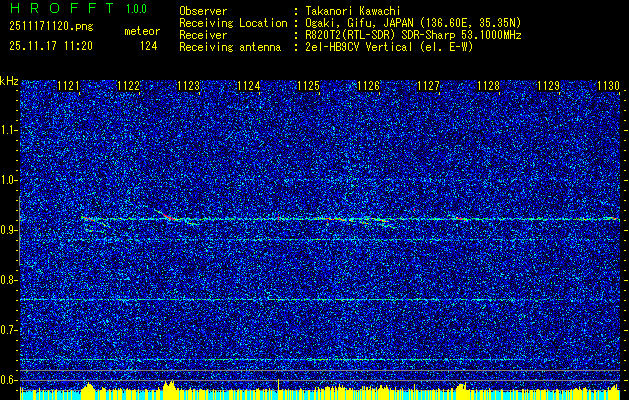The image size is (629, 400).
Task: Click the Observer label
Action: 203,11
